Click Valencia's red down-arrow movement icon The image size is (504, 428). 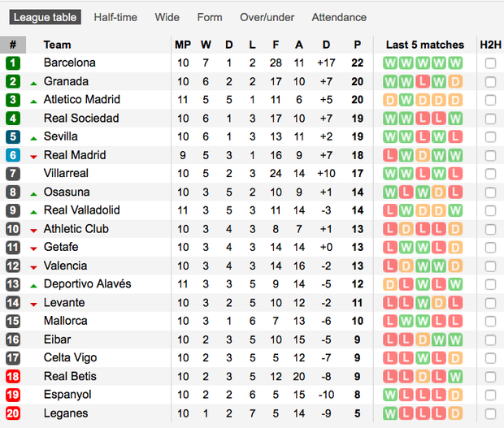33,267
